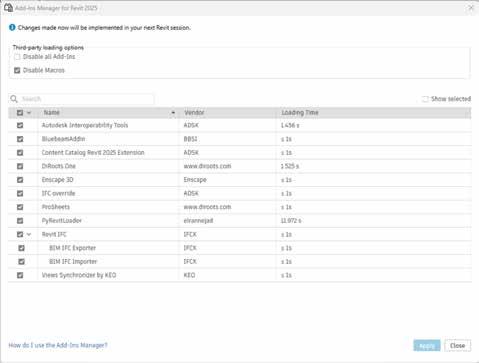Uncheck the ProSheets add-in checkbox
The image size is (479, 363).
click(20, 207)
